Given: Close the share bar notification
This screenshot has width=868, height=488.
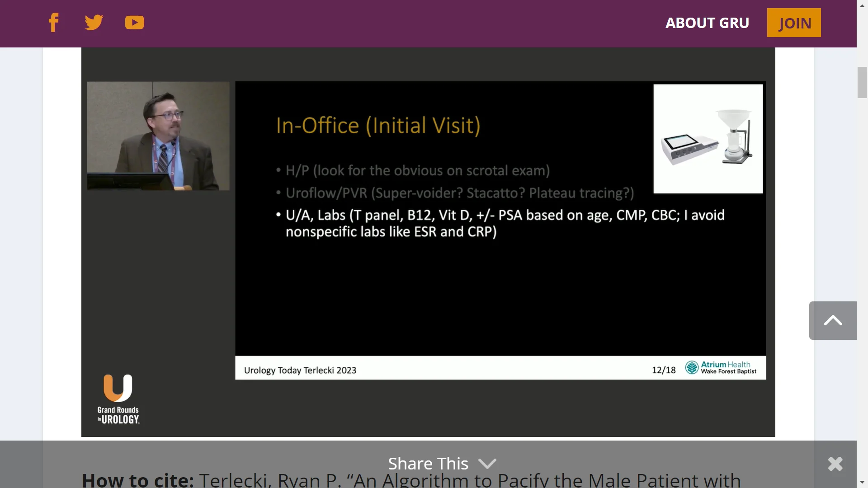Looking at the screenshot, I should coord(835,464).
